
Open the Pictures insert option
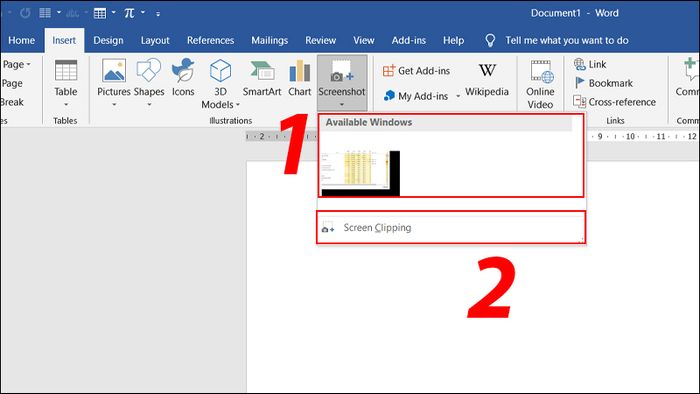click(x=114, y=78)
